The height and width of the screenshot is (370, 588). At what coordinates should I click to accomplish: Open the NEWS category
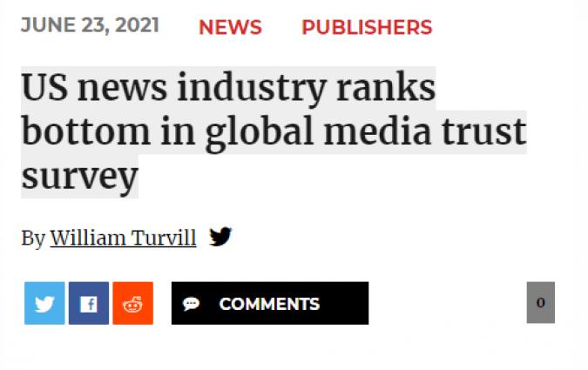coord(230,27)
